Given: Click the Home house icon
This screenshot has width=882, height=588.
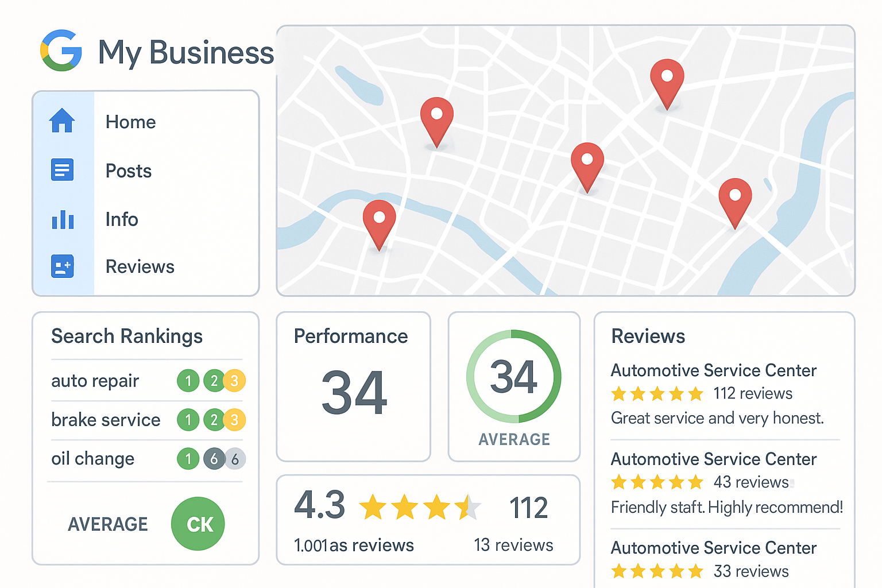Looking at the screenshot, I should 62,121.
